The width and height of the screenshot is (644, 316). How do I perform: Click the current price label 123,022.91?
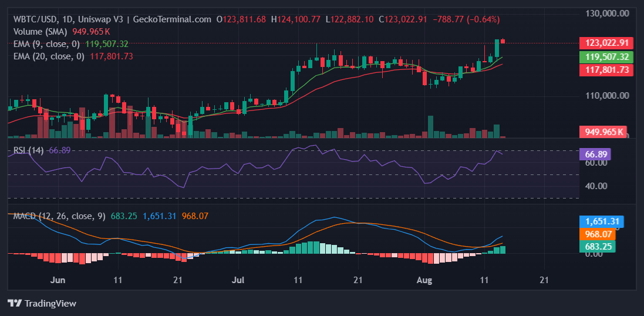pyautogui.click(x=607, y=43)
